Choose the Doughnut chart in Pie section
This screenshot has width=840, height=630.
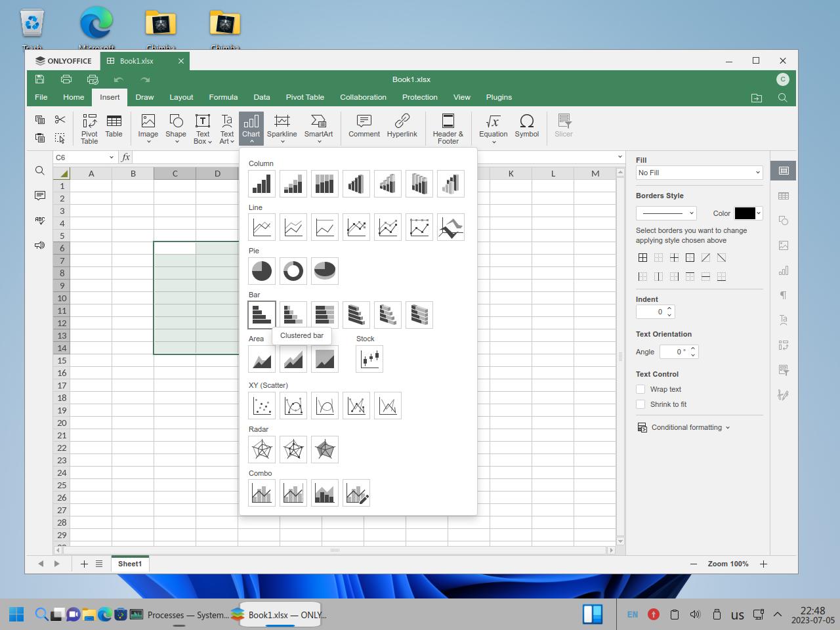(293, 271)
